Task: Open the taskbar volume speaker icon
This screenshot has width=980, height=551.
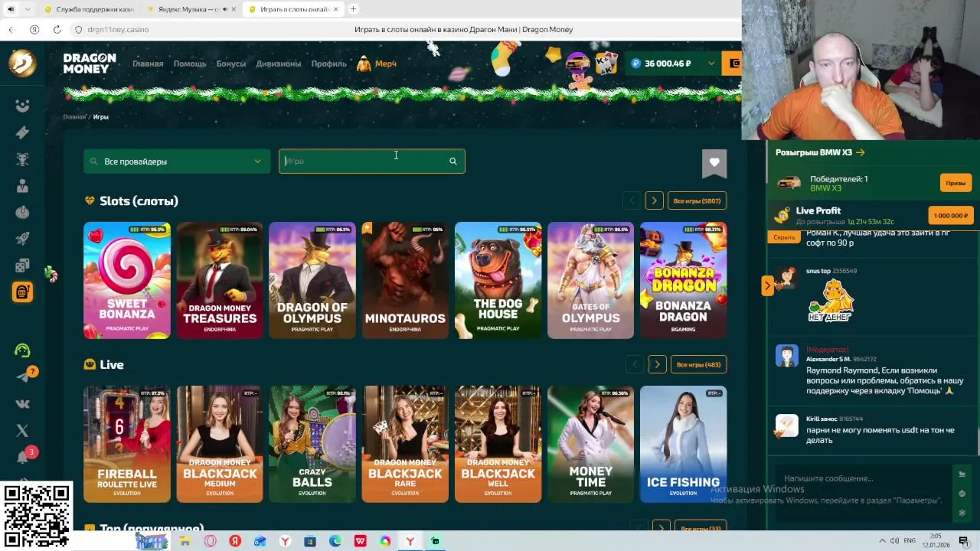Action: click(x=896, y=541)
